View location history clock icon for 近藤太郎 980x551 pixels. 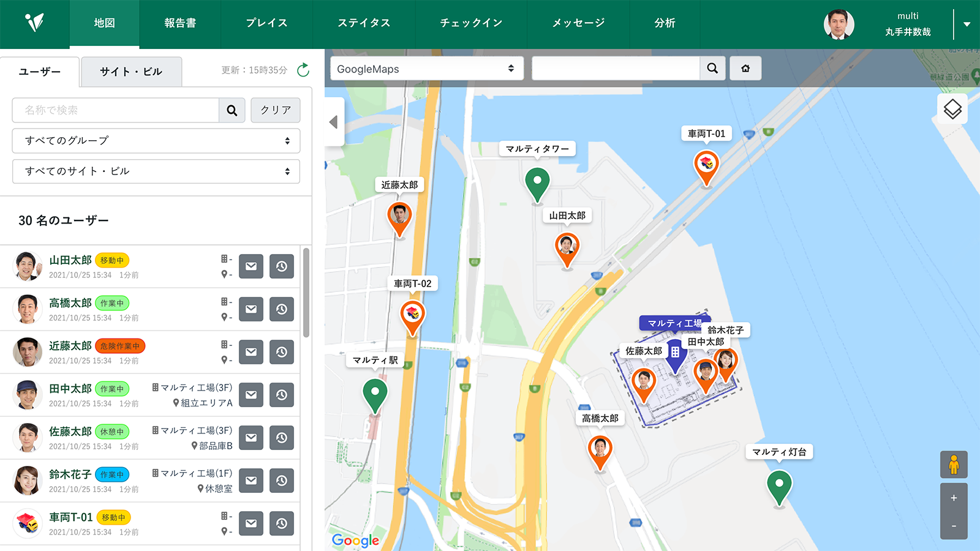coord(281,352)
